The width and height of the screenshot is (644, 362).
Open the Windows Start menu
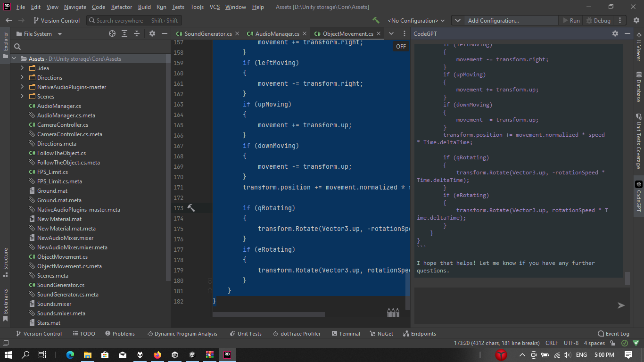pyautogui.click(x=8, y=354)
